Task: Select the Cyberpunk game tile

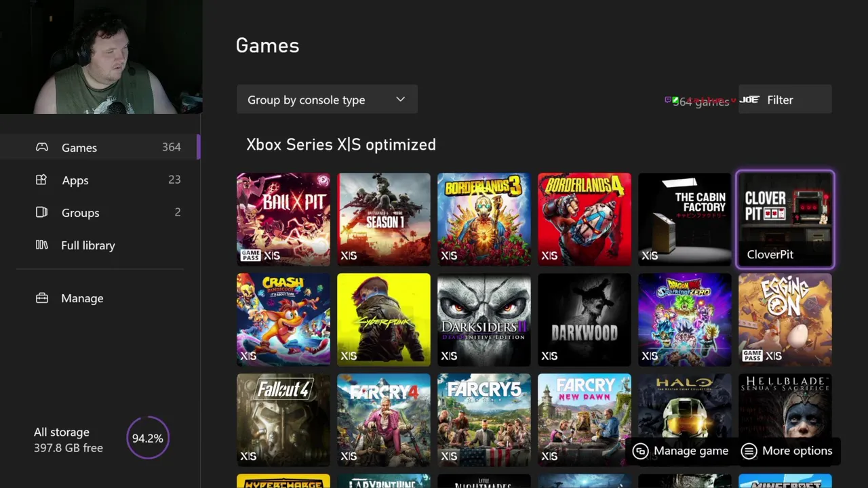Action: [384, 319]
